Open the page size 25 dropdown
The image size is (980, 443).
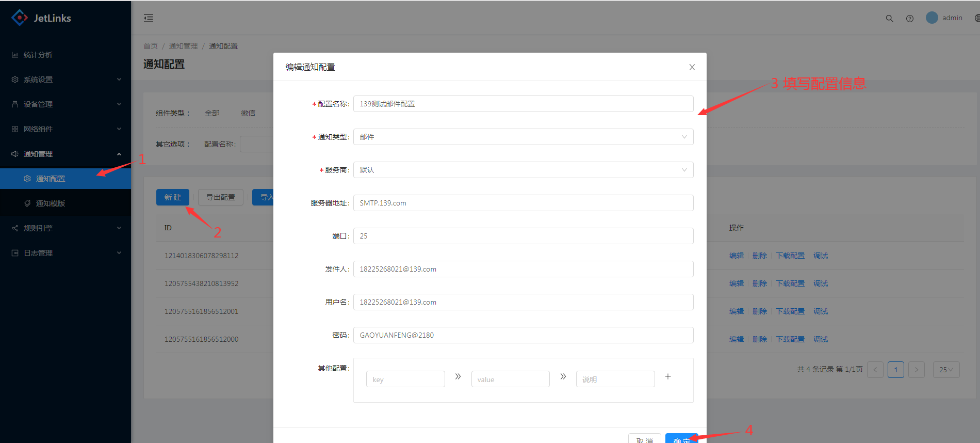pyautogui.click(x=945, y=370)
